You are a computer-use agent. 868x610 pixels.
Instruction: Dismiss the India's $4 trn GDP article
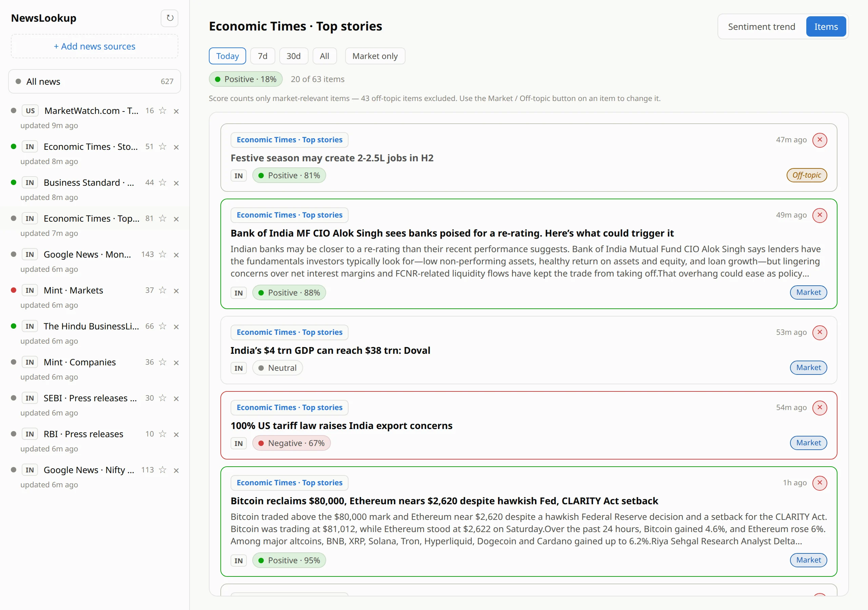coord(820,332)
